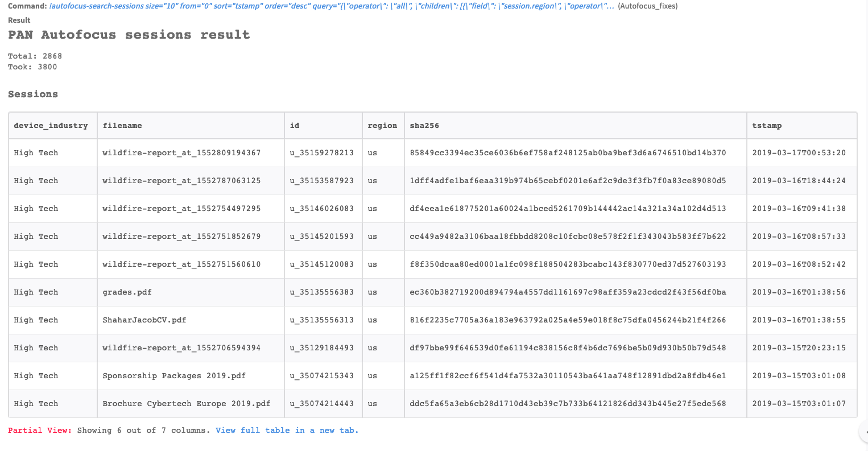Click the sha256 hash starting with 85849cc

(x=568, y=153)
